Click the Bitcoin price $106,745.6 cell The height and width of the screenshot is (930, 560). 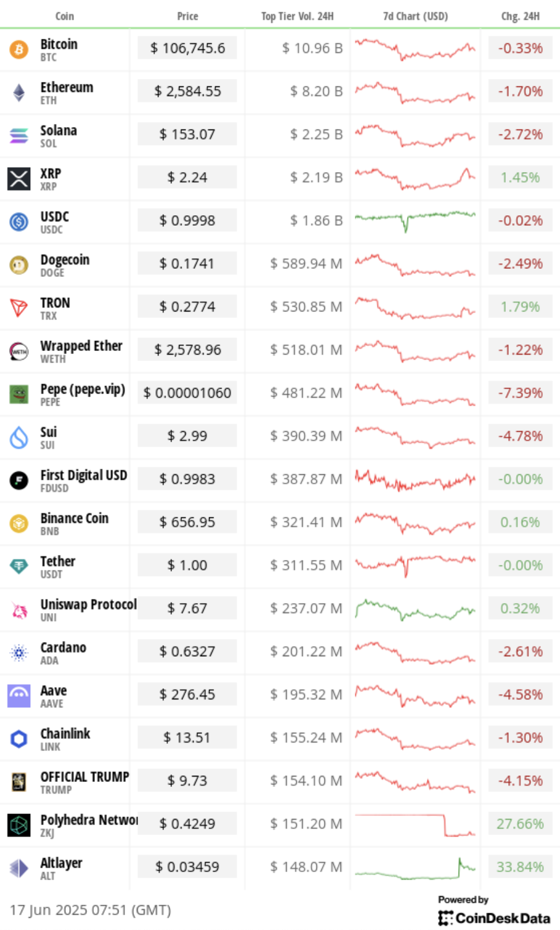click(x=187, y=48)
